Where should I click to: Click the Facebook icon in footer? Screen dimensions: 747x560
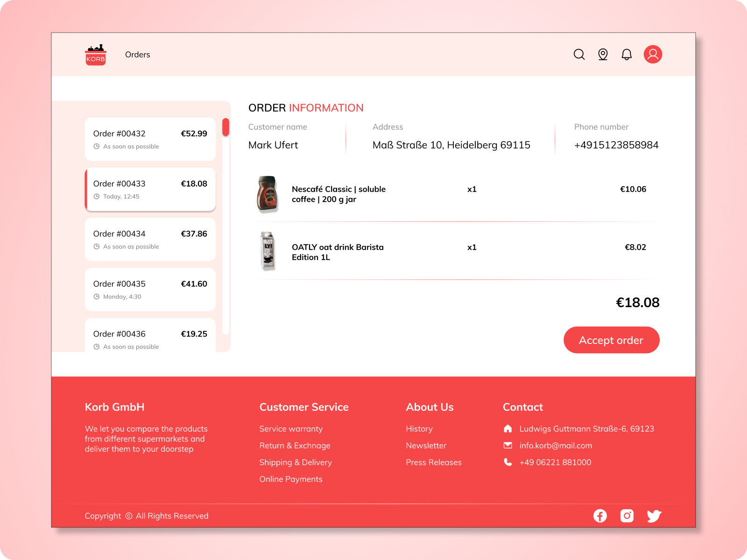pyautogui.click(x=600, y=516)
